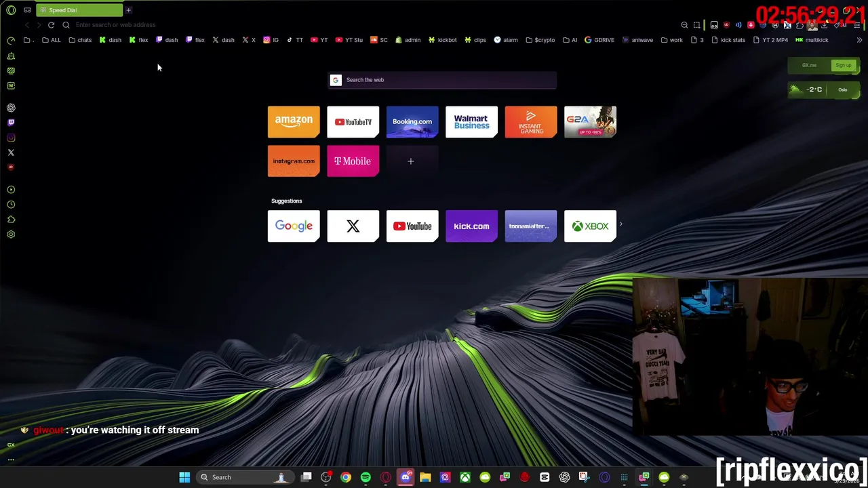Open the multikick bookmark
The height and width of the screenshot is (488, 868).
812,40
